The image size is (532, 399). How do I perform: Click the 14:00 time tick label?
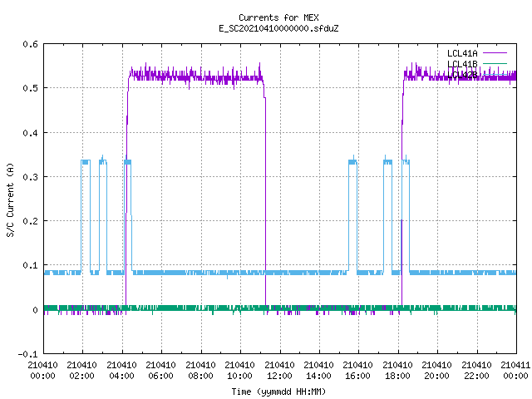319,376
